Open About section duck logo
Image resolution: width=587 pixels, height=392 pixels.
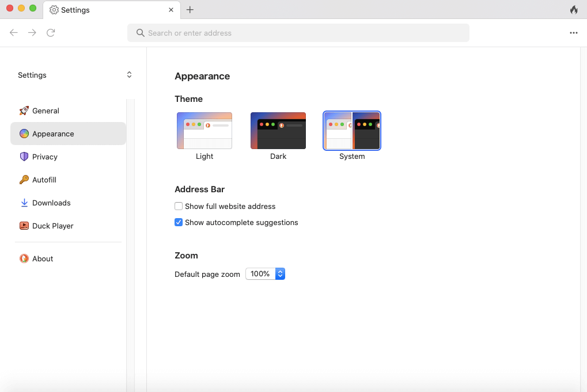[x=24, y=258]
